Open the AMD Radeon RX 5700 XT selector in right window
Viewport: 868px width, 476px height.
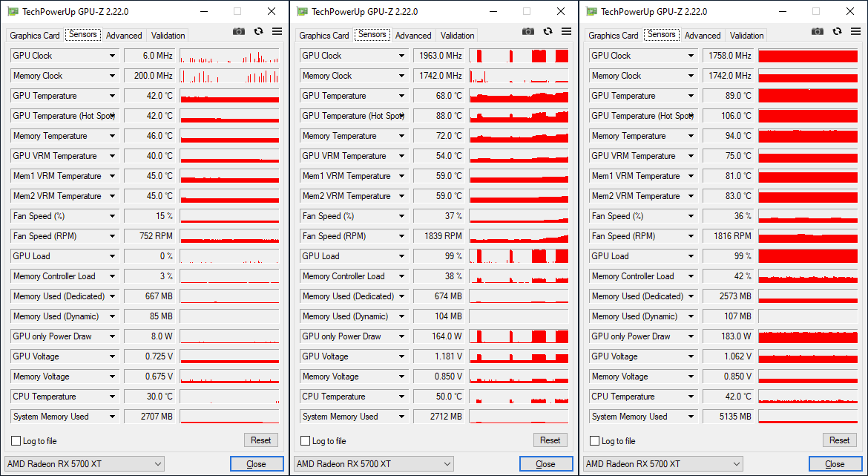[x=663, y=464]
